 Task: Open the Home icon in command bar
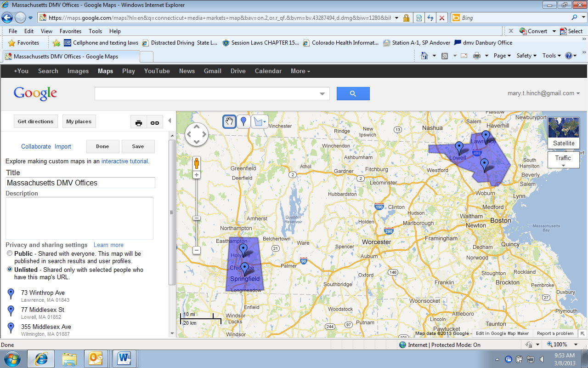tap(424, 56)
